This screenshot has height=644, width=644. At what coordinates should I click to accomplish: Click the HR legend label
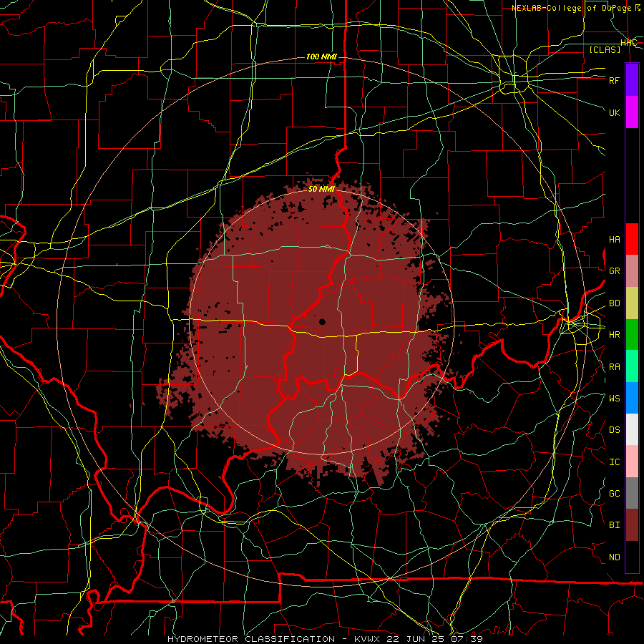(x=615, y=335)
